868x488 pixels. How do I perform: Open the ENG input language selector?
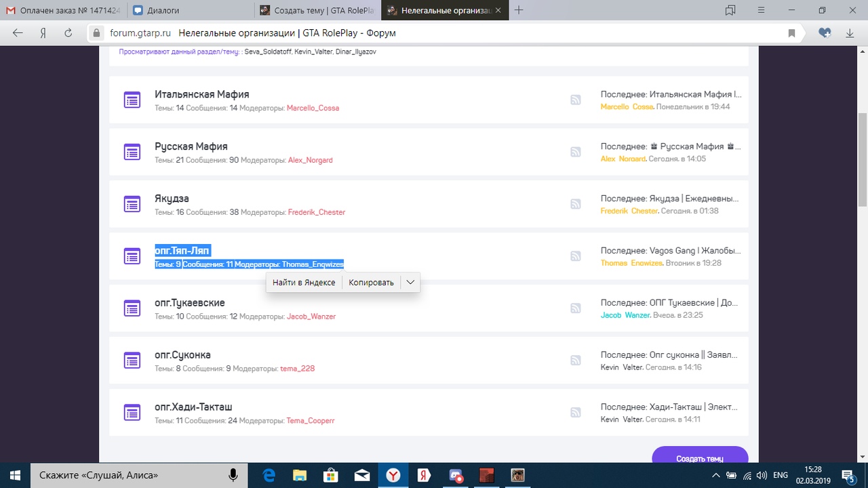[x=781, y=476]
